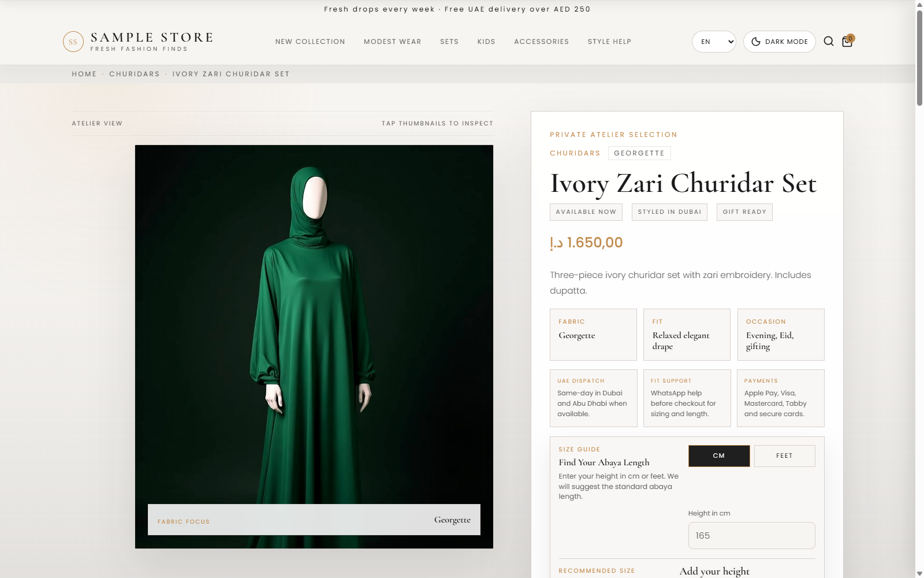Open the shopping bag cart icon
The width and height of the screenshot is (924, 578).
[x=847, y=41]
